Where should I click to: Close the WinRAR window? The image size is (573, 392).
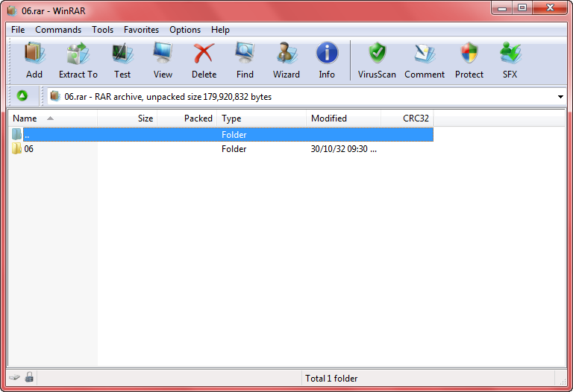(x=551, y=8)
